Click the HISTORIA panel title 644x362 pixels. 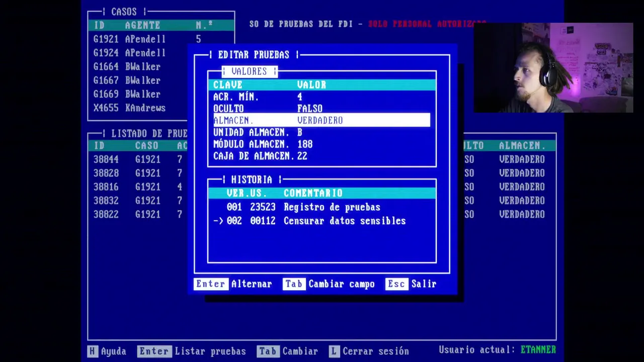252,179
